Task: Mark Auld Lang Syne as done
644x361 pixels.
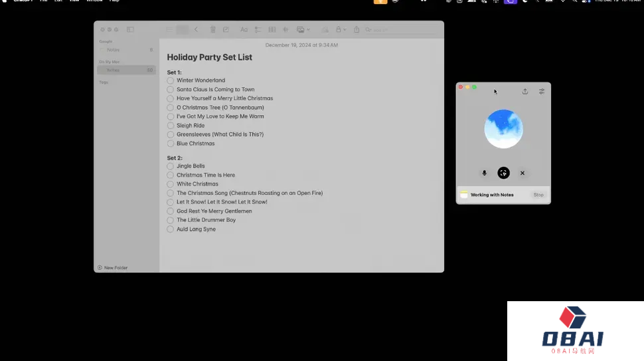Action: pyautogui.click(x=171, y=229)
